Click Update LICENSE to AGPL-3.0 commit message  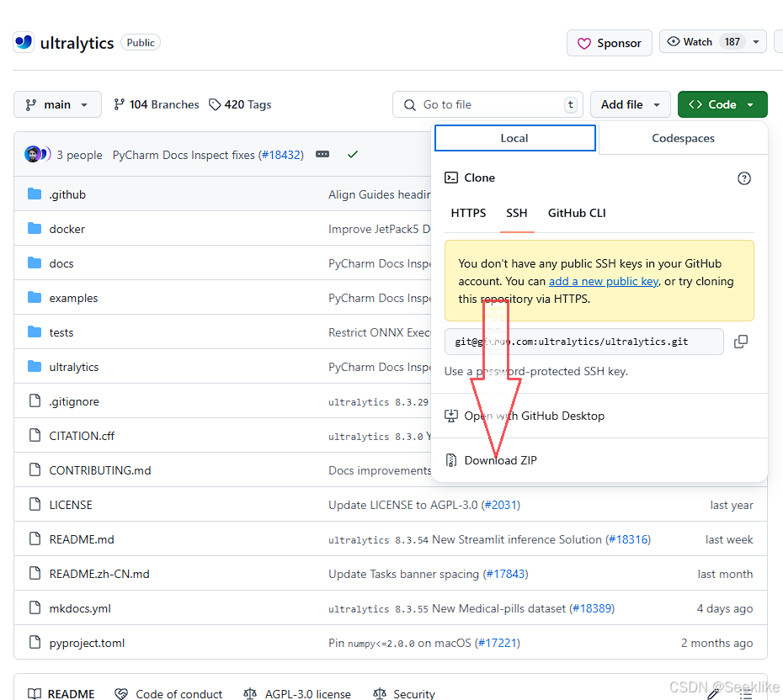(403, 505)
